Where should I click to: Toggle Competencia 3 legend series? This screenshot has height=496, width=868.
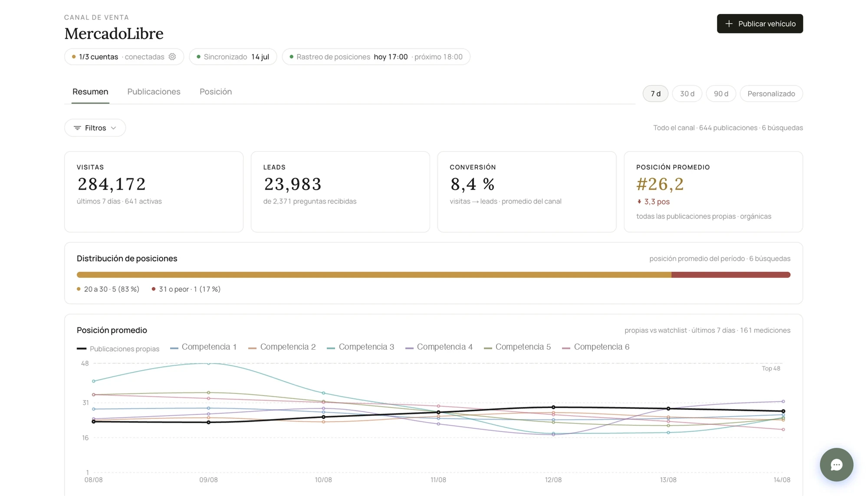click(361, 347)
